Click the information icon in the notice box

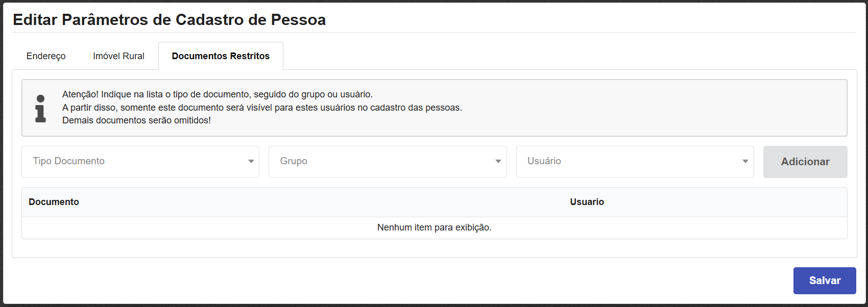pos(40,107)
